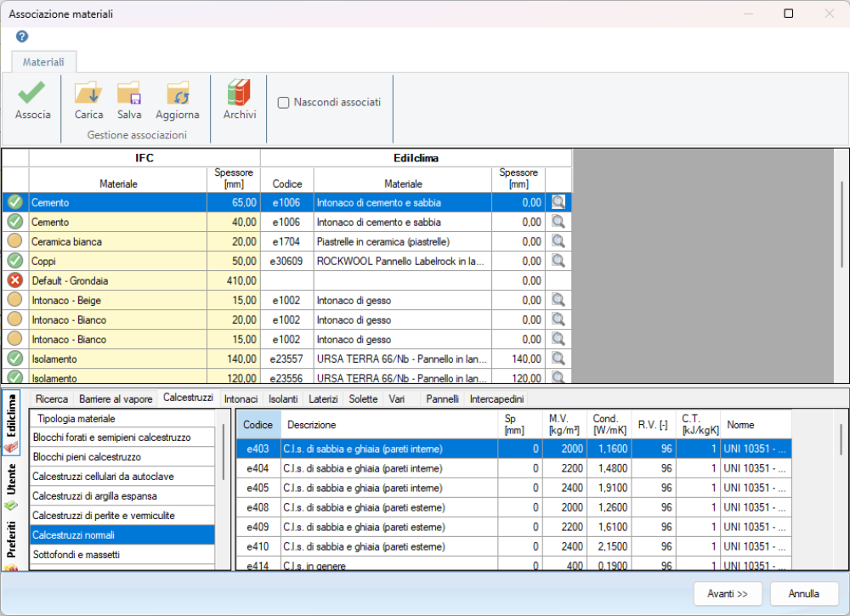Click the green status icon of Cemento 40,00

click(15, 222)
